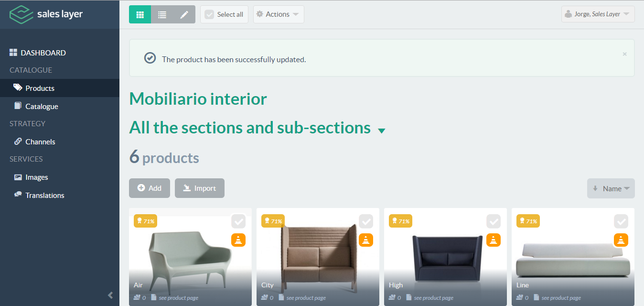The image size is (644, 306).
Task: Select the High product checkbox
Action: (494, 221)
